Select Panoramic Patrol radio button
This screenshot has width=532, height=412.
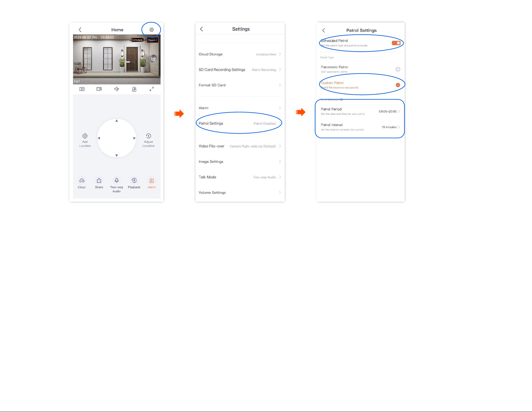(x=398, y=69)
